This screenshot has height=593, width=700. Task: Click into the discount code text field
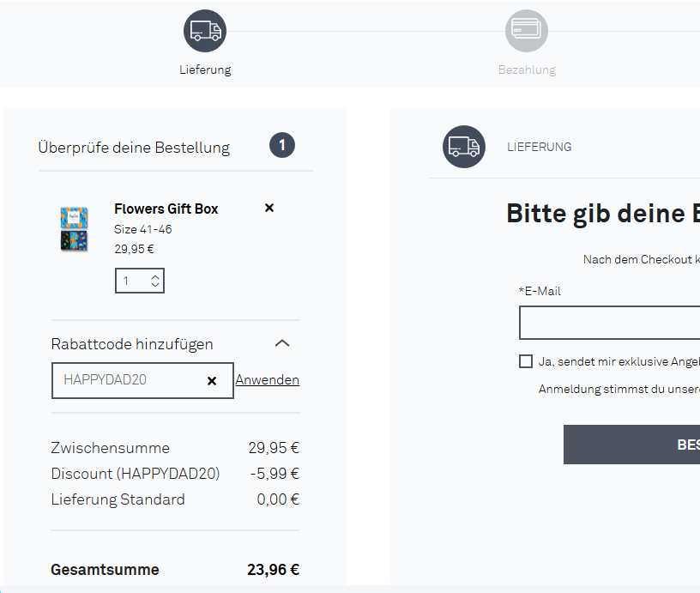coord(129,380)
